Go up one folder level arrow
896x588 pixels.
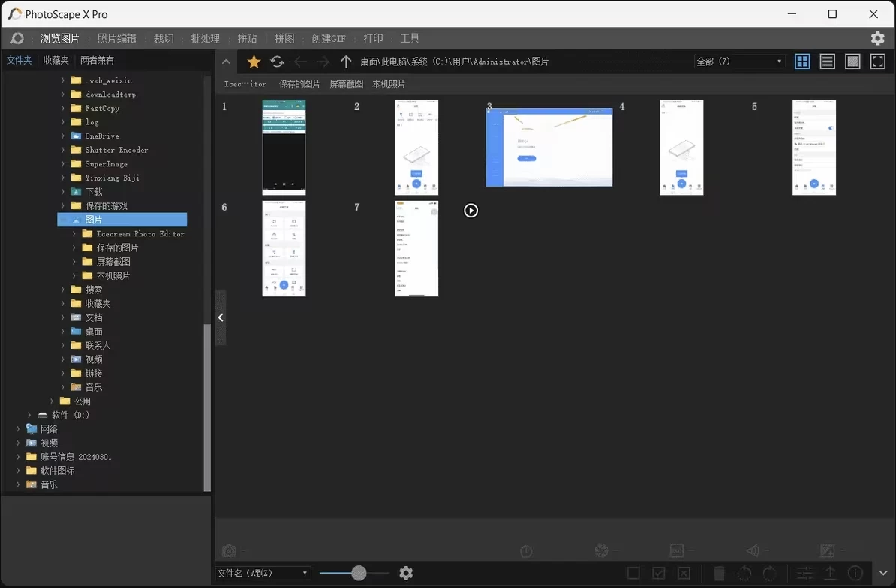coord(345,61)
